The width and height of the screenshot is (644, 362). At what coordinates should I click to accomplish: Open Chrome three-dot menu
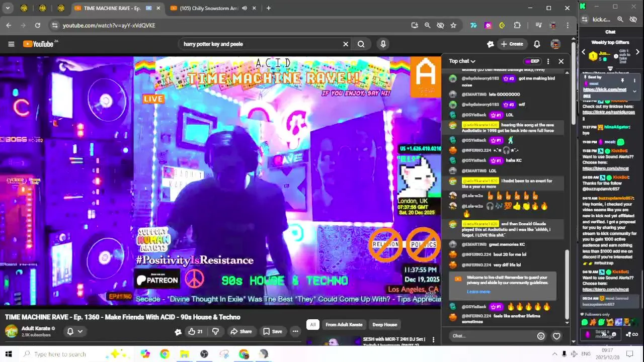(x=568, y=25)
